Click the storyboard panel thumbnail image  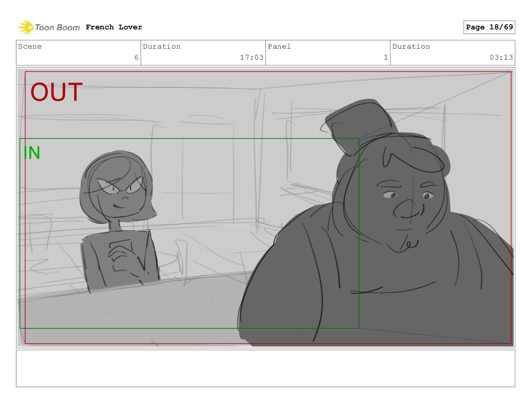pyautogui.click(x=265, y=208)
